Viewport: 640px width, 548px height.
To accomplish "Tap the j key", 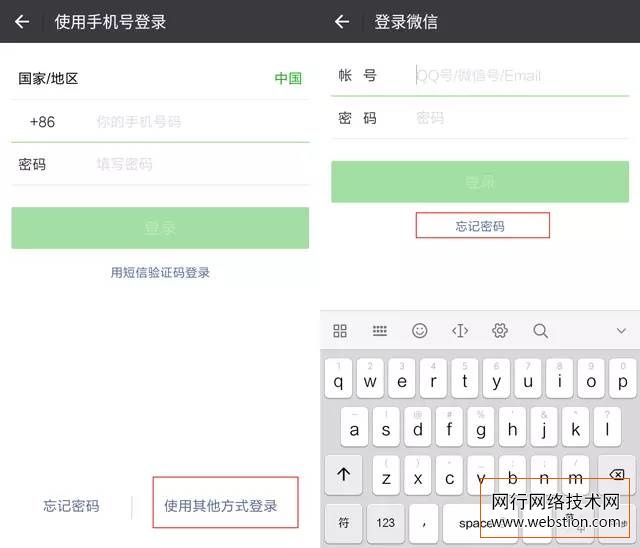I will pos(544,427).
